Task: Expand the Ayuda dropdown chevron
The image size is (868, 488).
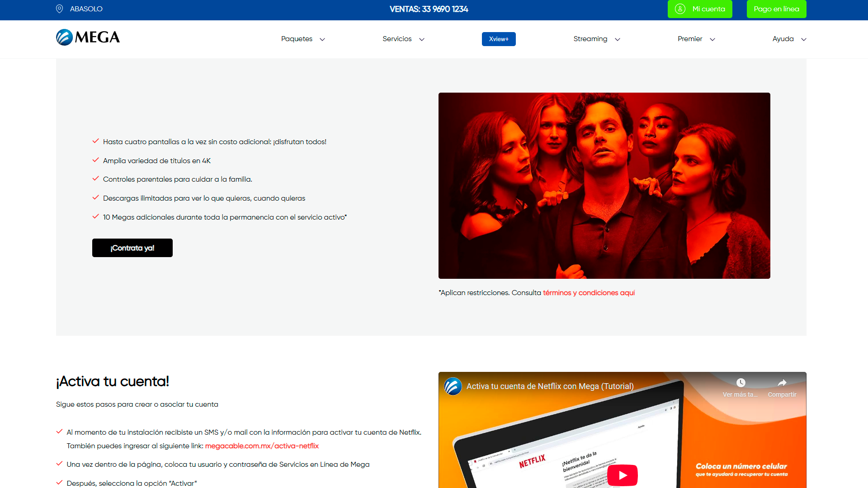Action: 804,39
